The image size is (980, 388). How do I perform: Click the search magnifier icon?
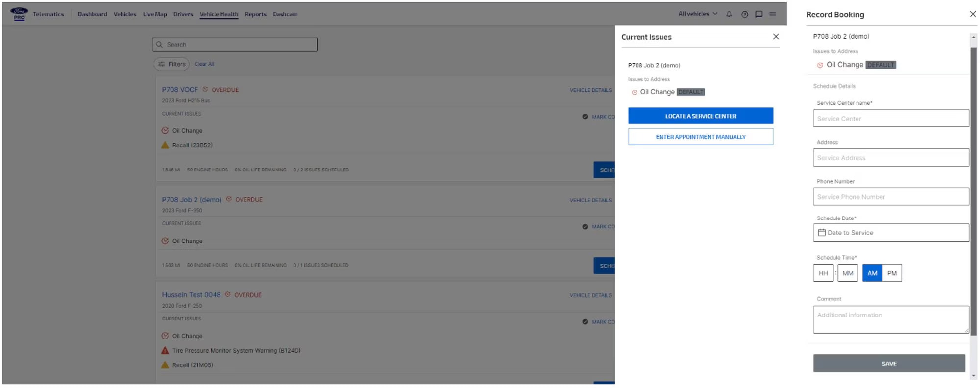click(159, 44)
